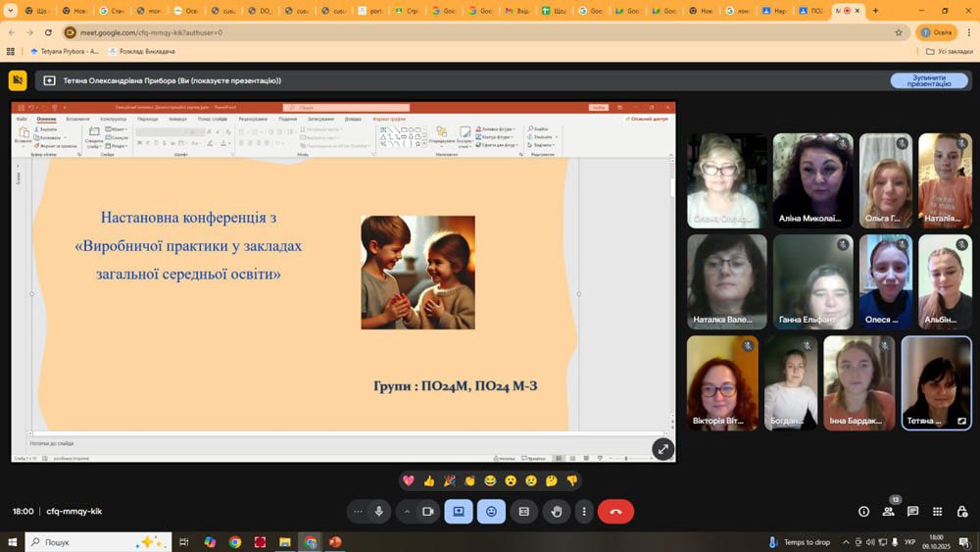The height and width of the screenshot is (552, 980).
Task: Open the emoji reactions button
Action: (x=491, y=511)
